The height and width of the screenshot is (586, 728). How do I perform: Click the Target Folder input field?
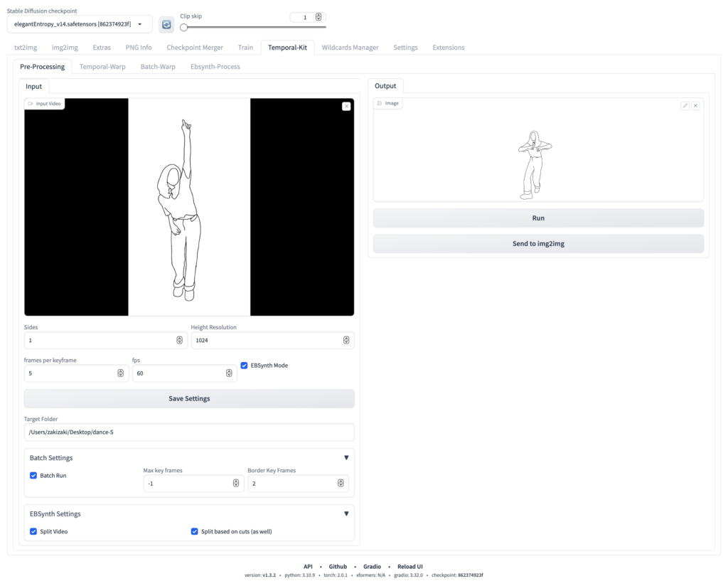[x=189, y=432]
